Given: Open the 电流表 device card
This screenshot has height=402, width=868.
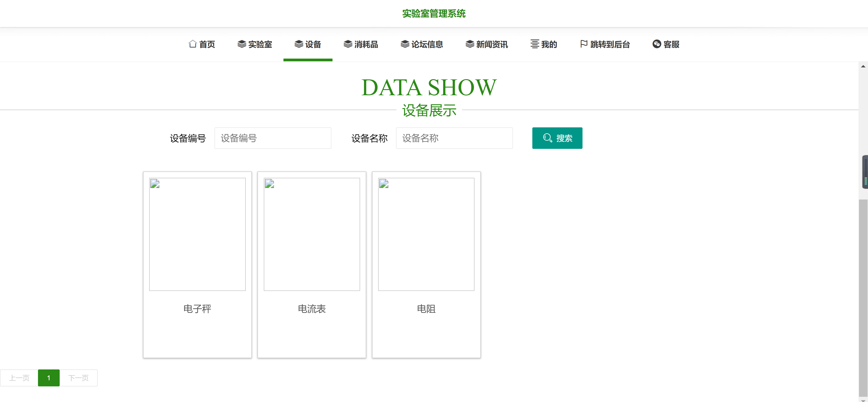Looking at the screenshot, I should point(312,265).
